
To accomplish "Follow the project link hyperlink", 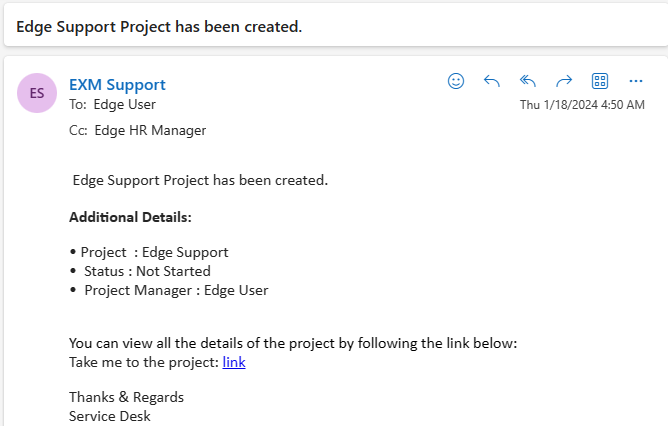I will point(234,362).
